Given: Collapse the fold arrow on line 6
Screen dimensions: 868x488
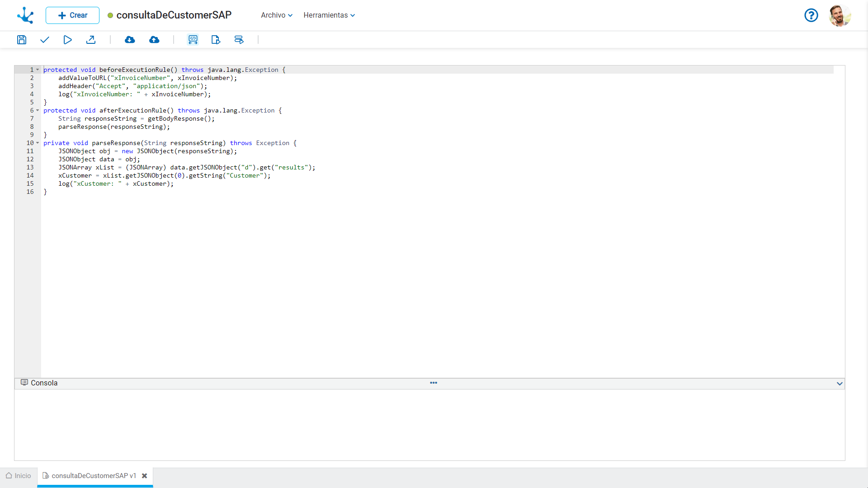Looking at the screenshot, I should (x=38, y=110).
